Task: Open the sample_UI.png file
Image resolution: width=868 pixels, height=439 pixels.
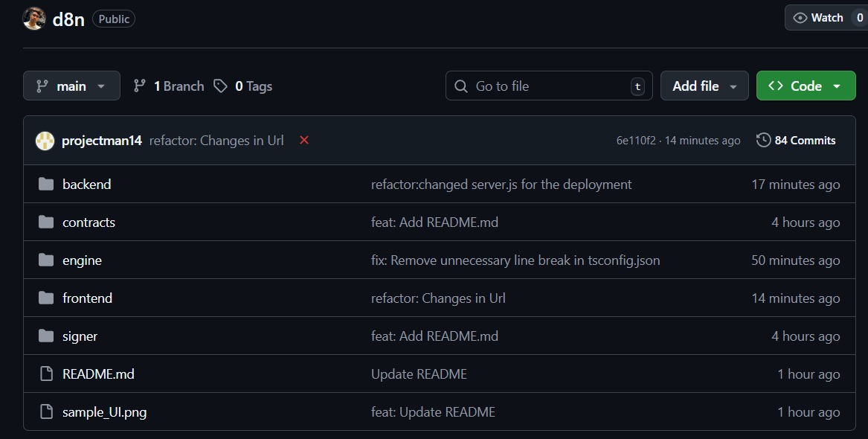Action: [x=103, y=411]
